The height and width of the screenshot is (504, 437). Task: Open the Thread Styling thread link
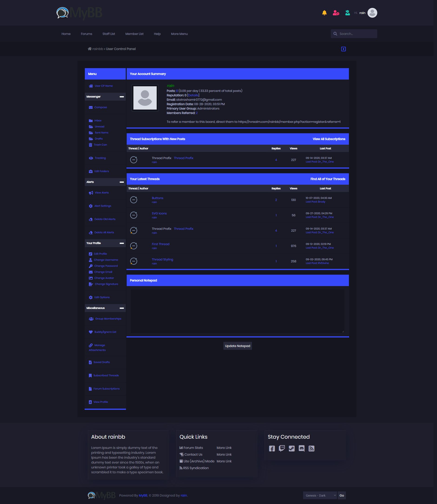click(162, 260)
